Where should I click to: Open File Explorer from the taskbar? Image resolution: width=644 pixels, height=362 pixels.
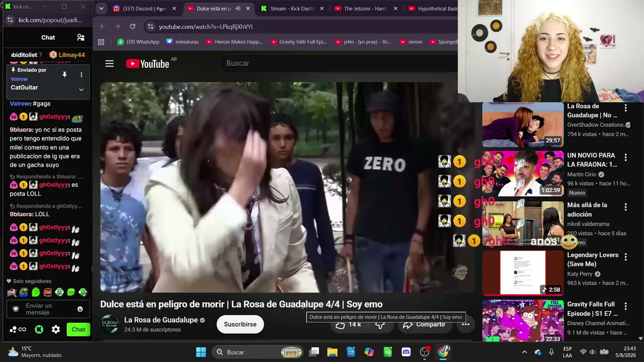(x=332, y=352)
